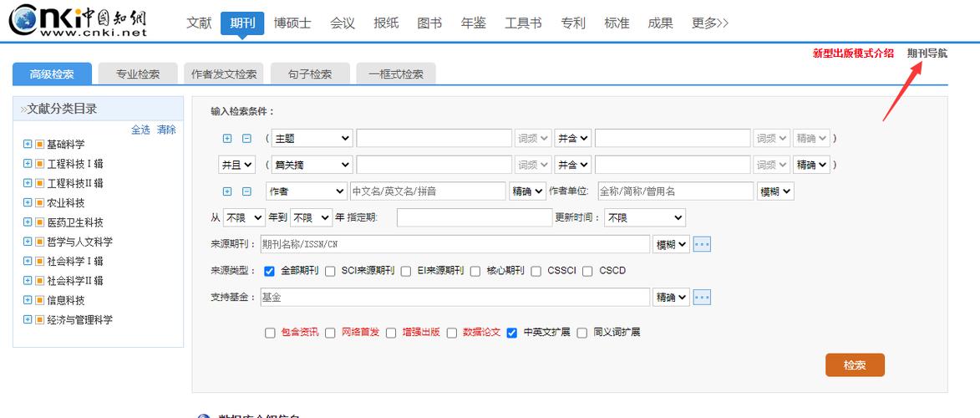Open the journal picker dots button beside 来源期刊
Image resolution: width=980 pixels, height=418 pixels.
(702, 245)
